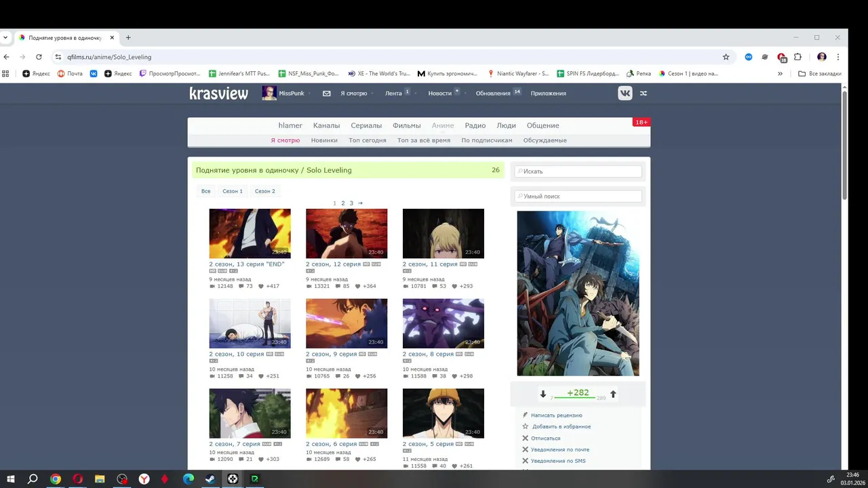Click the star icon to add favorite
868x488 pixels.
pyautogui.click(x=525, y=426)
